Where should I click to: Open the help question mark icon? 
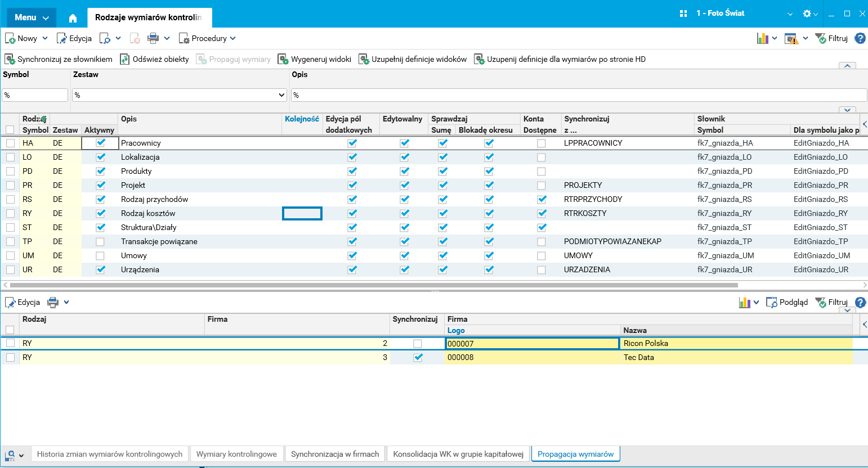click(x=860, y=38)
